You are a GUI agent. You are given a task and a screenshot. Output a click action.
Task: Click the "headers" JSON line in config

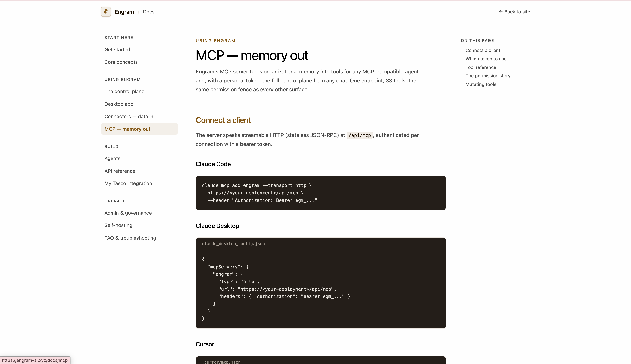click(284, 296)
